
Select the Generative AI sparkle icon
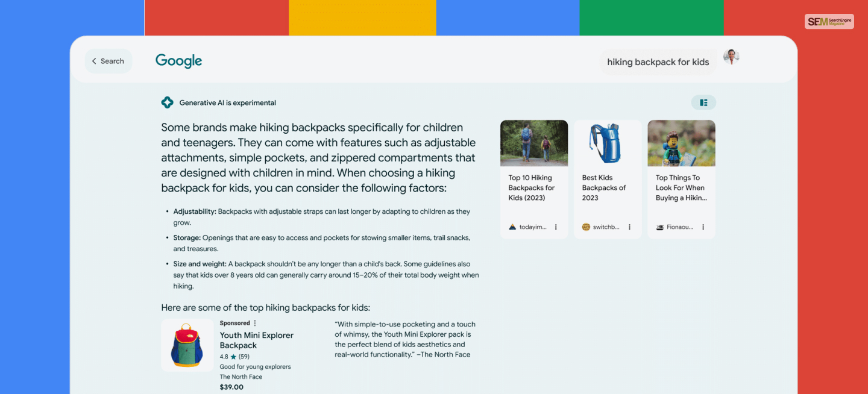[167, 102]
